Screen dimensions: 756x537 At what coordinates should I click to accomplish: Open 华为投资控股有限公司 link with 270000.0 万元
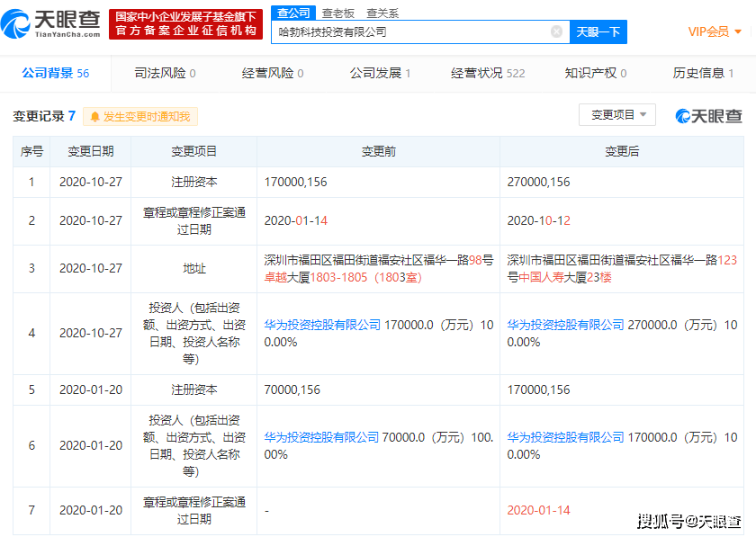coord(565,325)
